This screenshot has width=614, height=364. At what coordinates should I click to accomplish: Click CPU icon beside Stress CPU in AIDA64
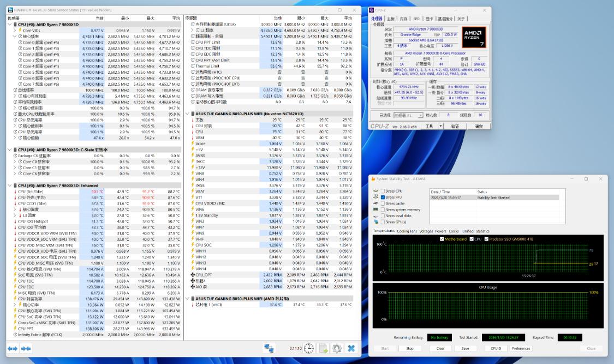pos(376,192)
